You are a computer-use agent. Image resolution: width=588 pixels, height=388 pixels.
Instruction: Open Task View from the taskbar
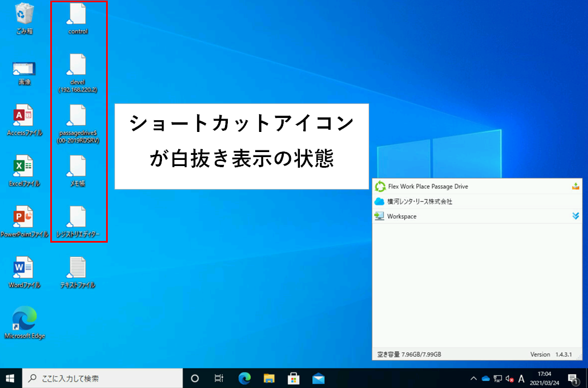[219, 378]
